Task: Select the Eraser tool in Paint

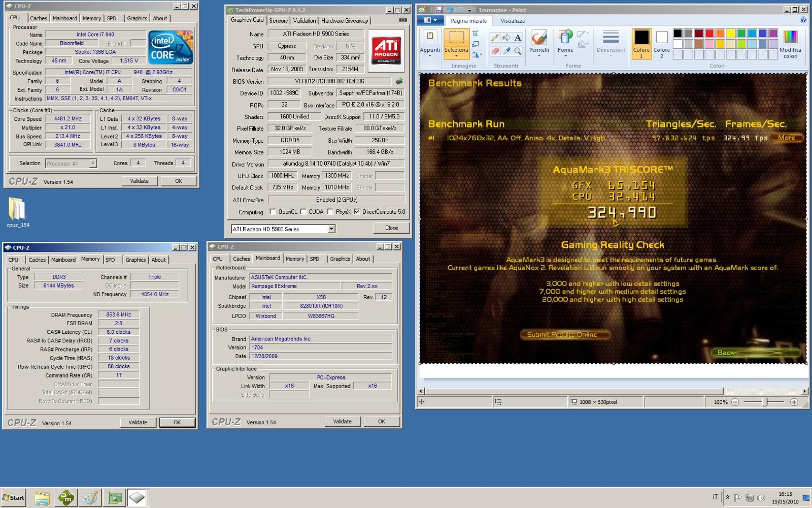Action: pyautogui.click(x=495, y=51)
